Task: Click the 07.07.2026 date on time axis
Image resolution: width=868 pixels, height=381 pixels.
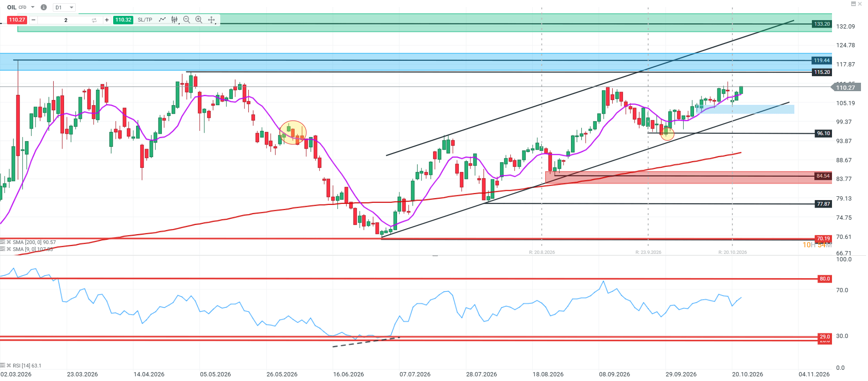Action: point(415,374)
